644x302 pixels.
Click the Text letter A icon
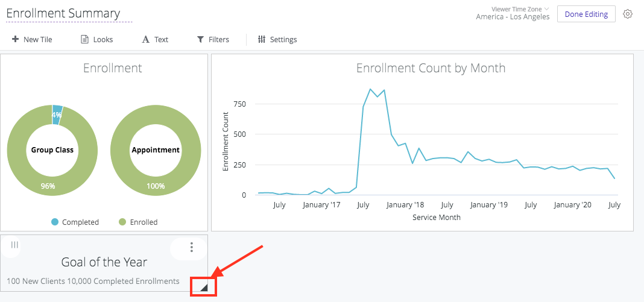click(145, 39)
